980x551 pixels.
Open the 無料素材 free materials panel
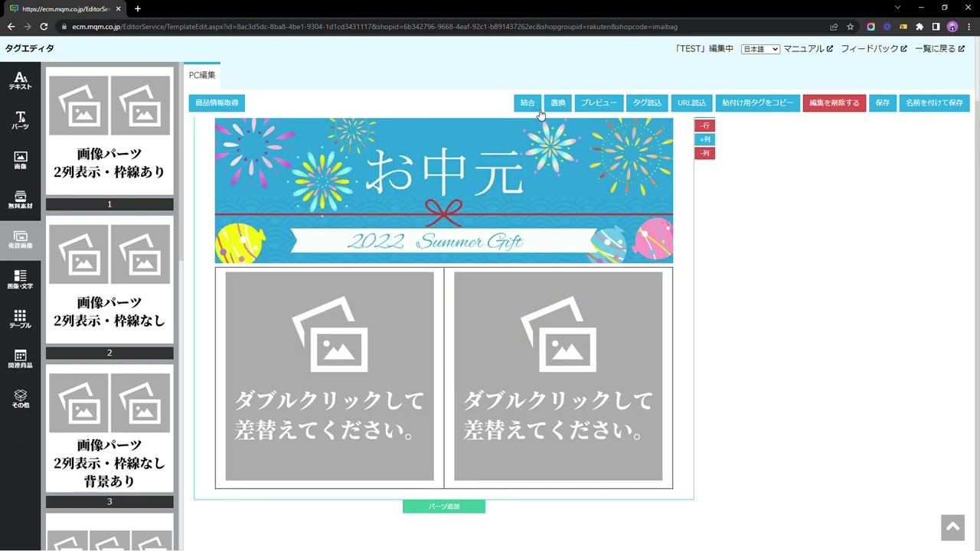21,201
